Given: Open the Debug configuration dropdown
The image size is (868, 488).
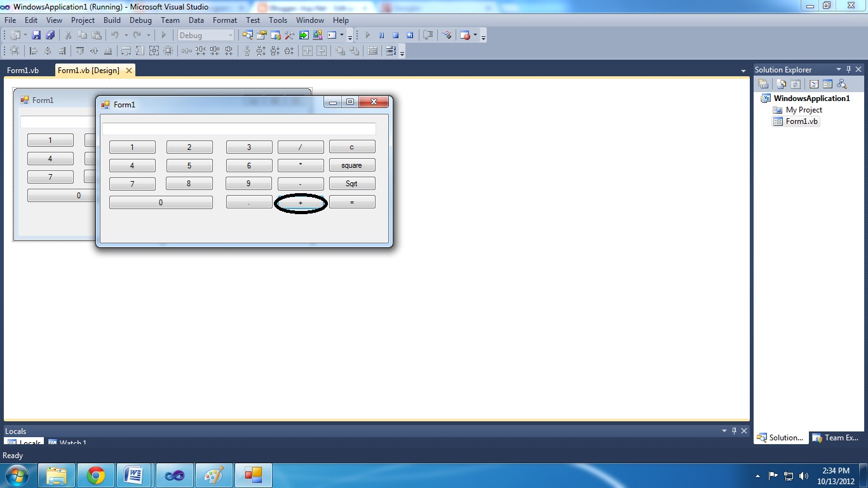Looking at the screenshot, I should click(x=231, y=35).
